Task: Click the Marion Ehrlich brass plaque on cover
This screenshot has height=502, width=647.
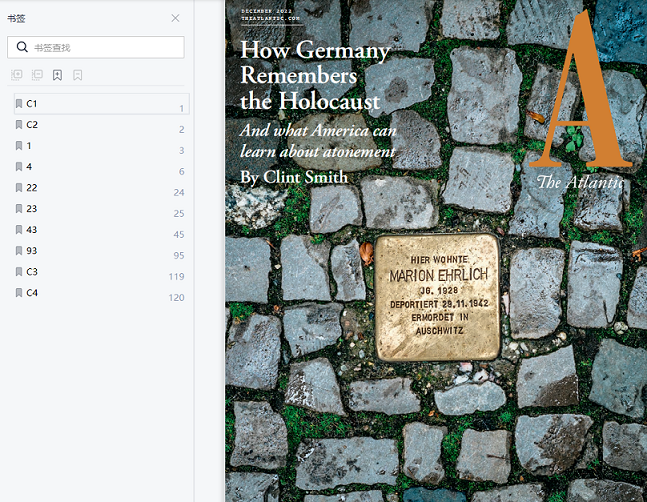Action: pyautogui.click(x=437, y=297)
